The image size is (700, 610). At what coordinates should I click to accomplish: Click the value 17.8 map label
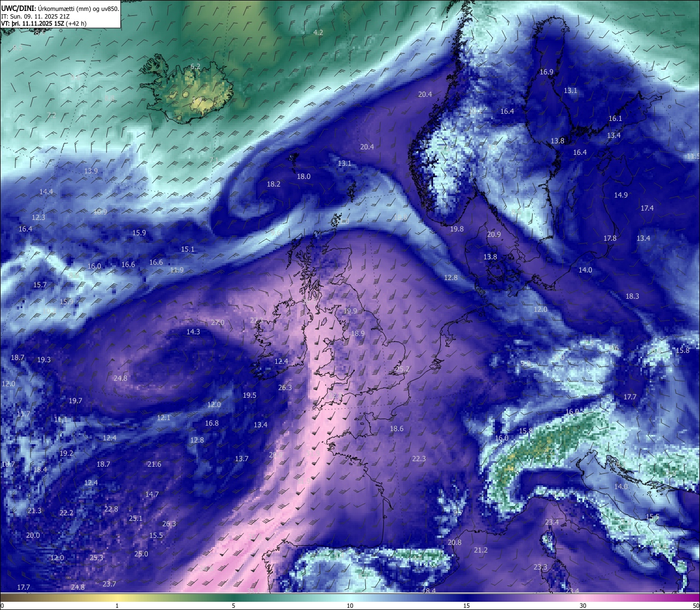610,238
